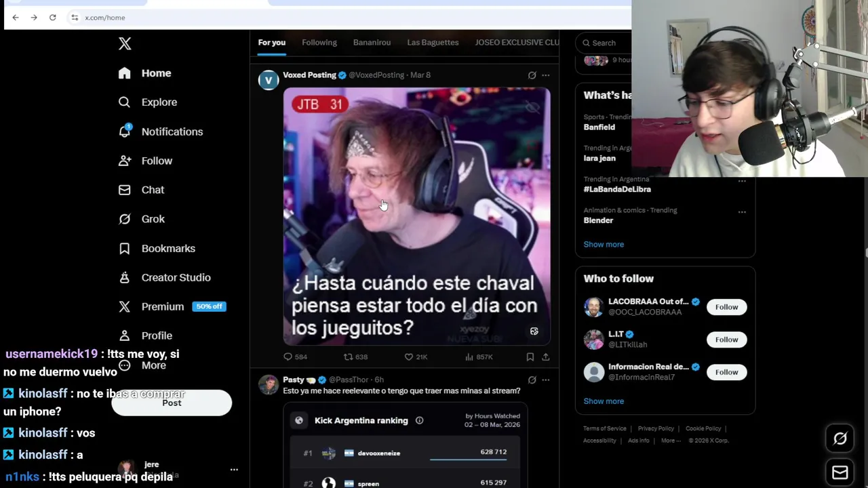Click the Chat envelope icon in the sidebar

[124, 190]
